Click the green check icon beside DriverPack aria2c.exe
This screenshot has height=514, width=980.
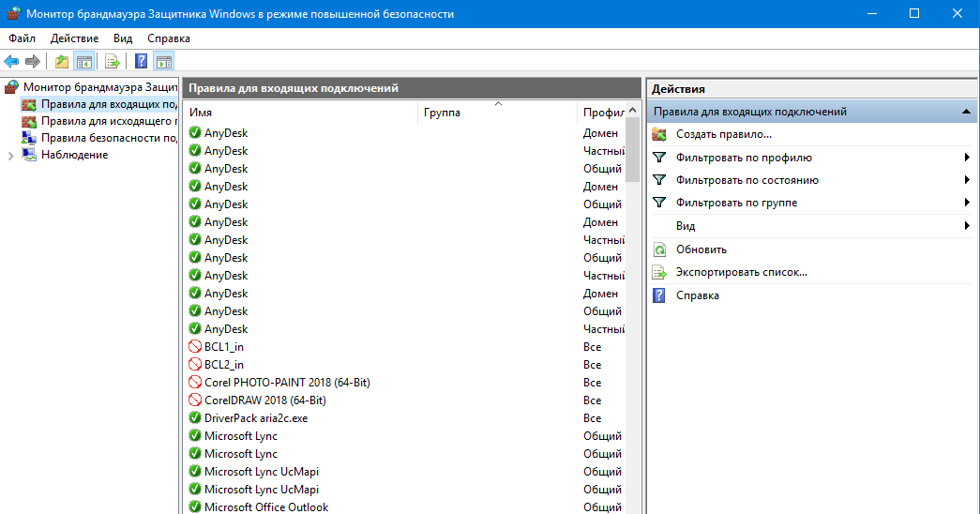pos(195,418)
